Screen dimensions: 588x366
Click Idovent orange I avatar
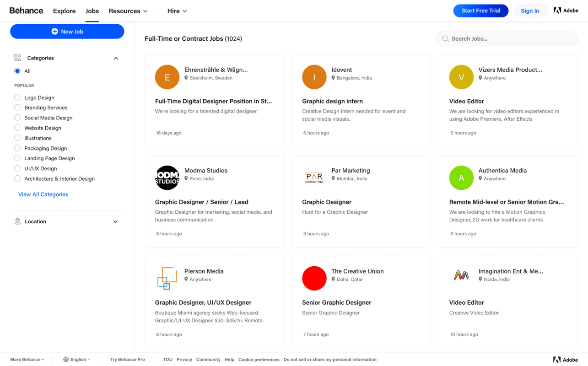click(x=314, y=77)
